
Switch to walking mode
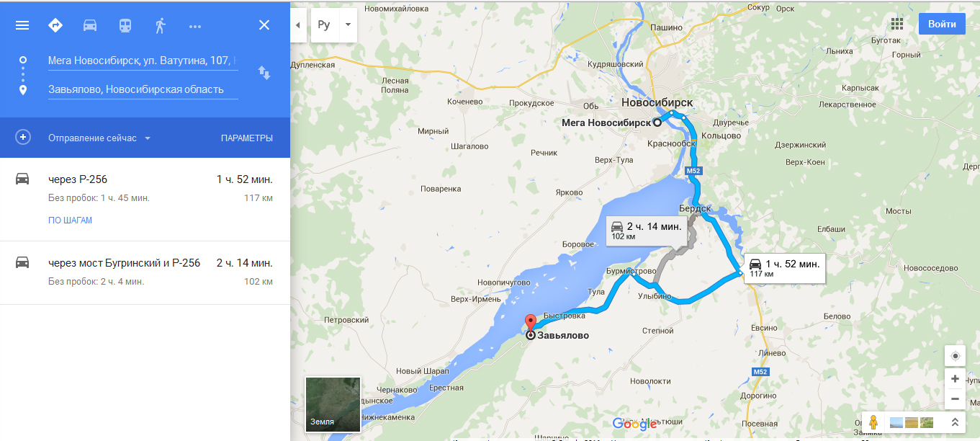pos(160,25)
